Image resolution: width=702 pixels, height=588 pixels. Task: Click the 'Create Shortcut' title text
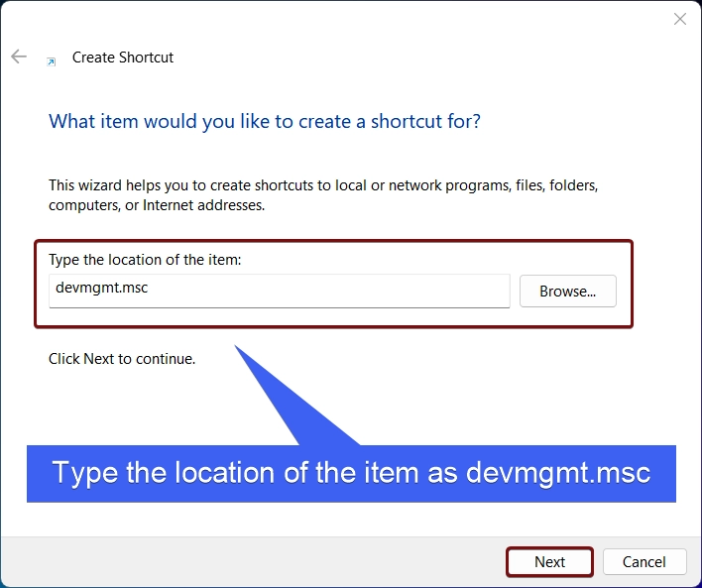[123, 58]
